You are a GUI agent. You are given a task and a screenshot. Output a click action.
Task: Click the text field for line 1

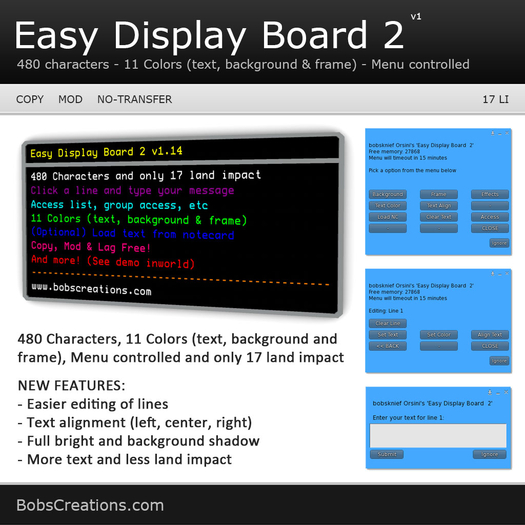pos(438,436)
